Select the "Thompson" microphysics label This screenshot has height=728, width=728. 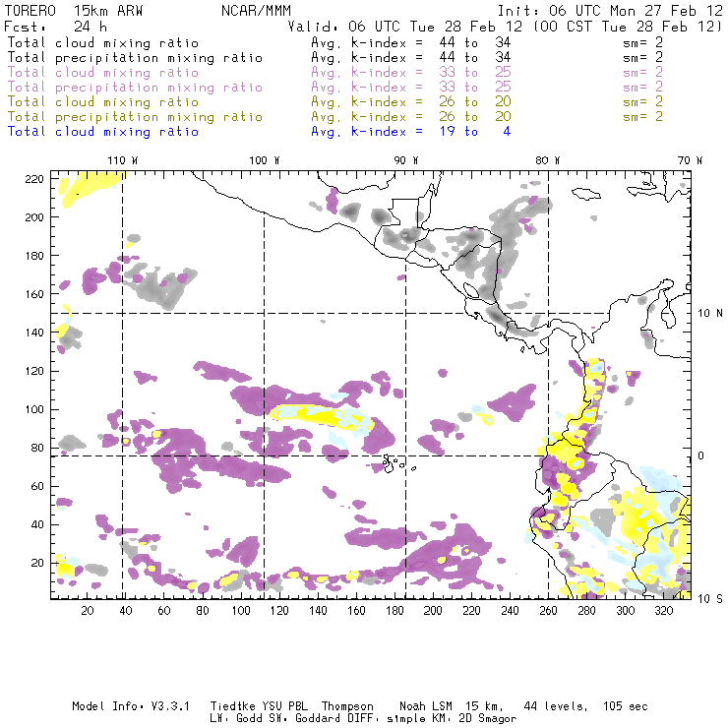tap(347, 706)
